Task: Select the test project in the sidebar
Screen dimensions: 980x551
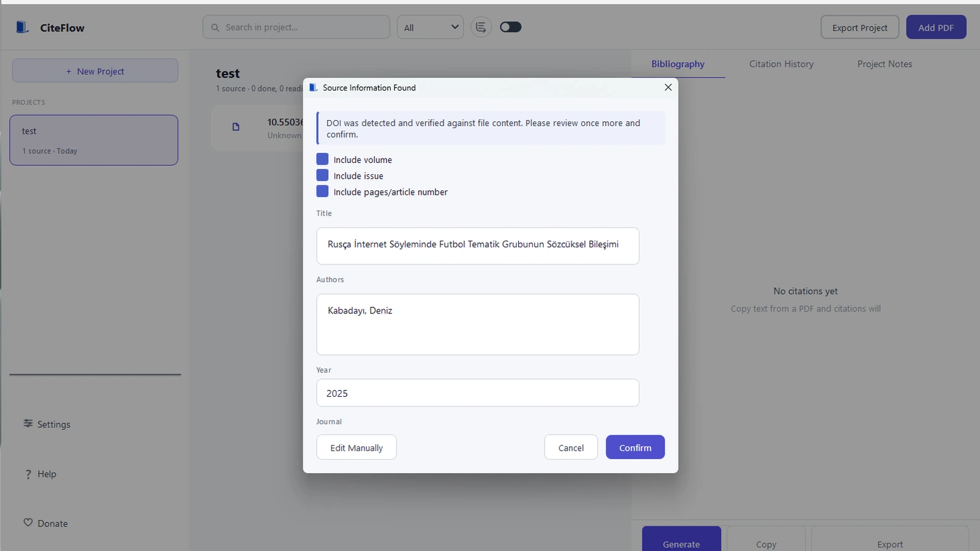Action: 93,140
